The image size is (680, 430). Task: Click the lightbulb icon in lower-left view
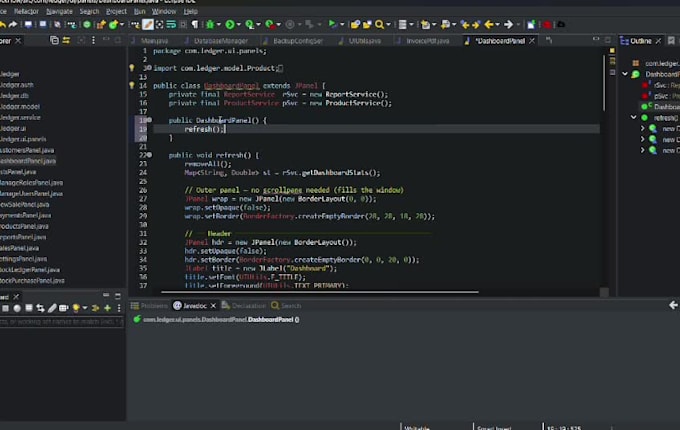coord(76,308)
